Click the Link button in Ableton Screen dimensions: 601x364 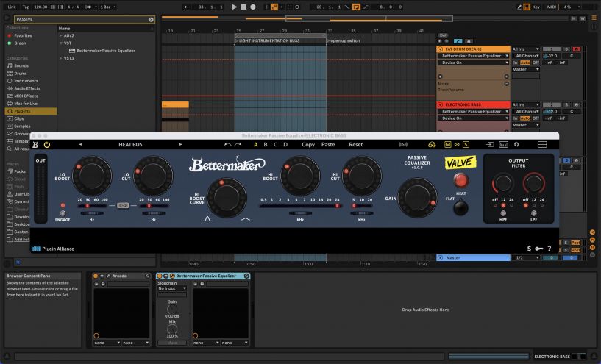point(12,7)
